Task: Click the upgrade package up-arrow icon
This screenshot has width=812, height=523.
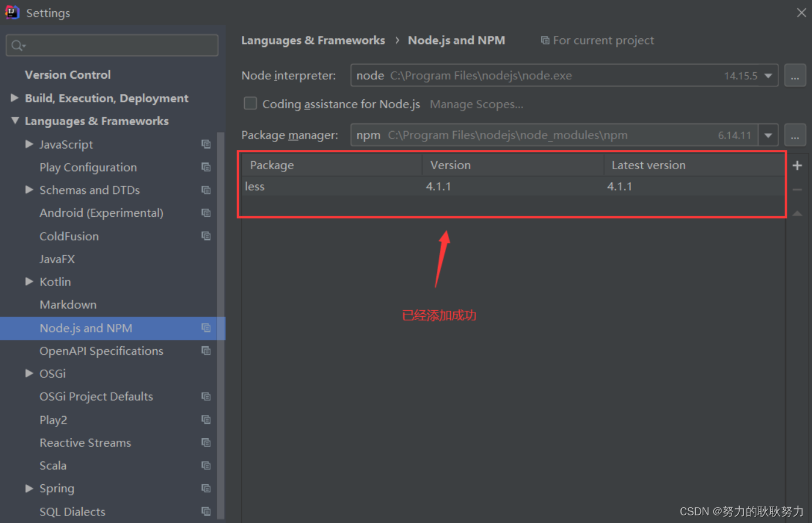Action: coord(797,213)
